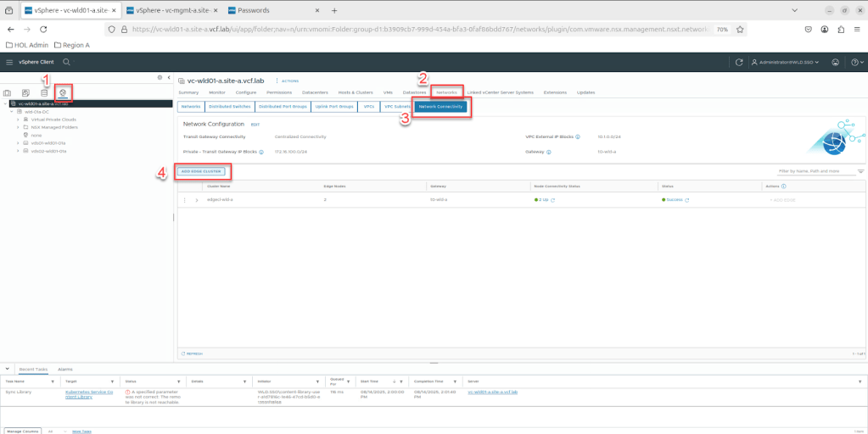Click the Initiator column filter icon

317,381
